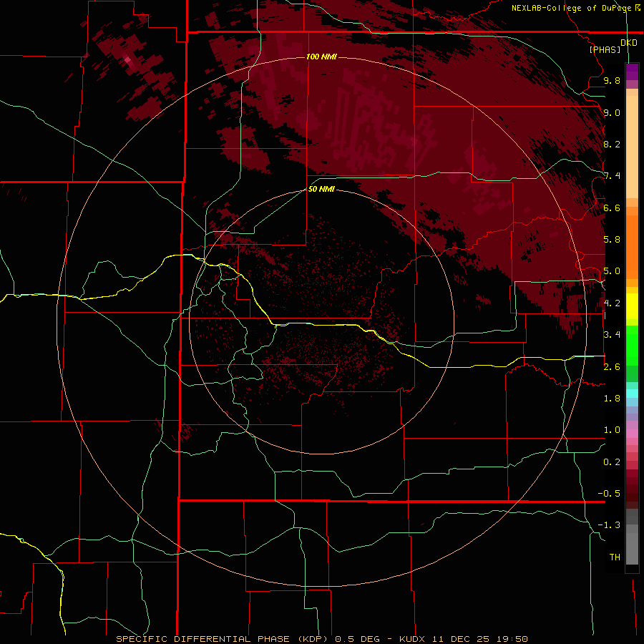Click the 6.6 legend value
Screen dimensions: 644x644
pyautogui.click(x=612, y=208)
